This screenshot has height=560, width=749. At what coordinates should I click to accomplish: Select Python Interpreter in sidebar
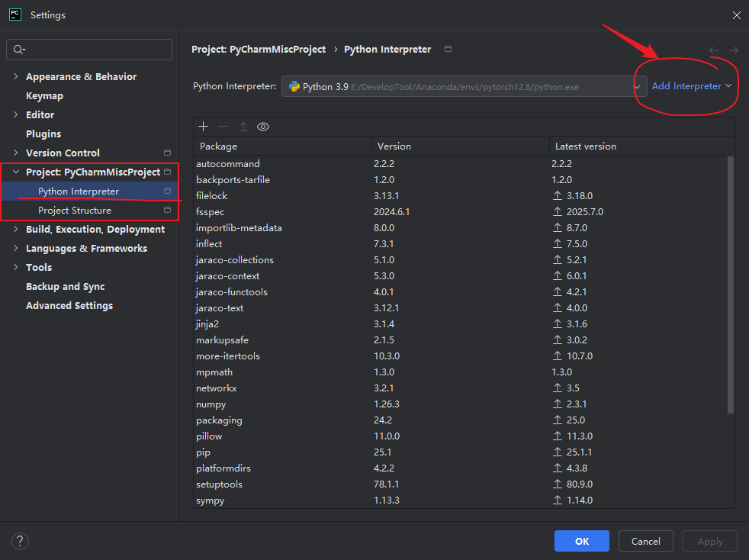pyautogui.click(x=90, y=191)
